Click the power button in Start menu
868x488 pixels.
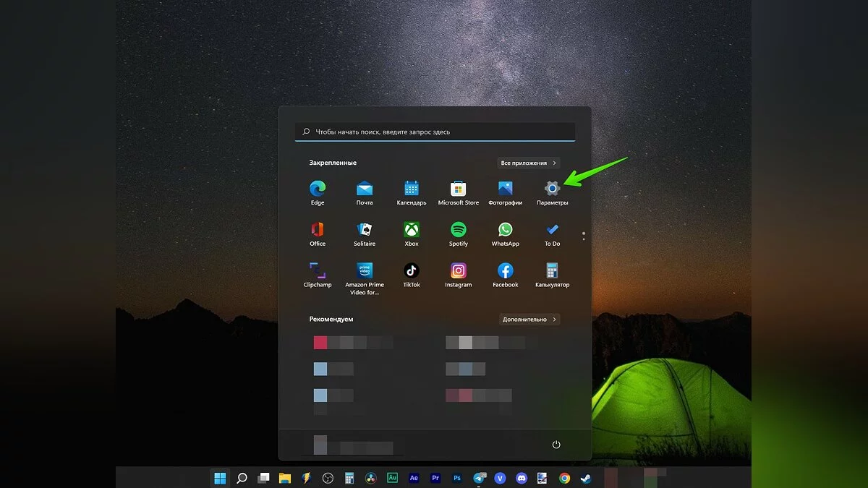[x=556, y=445]
